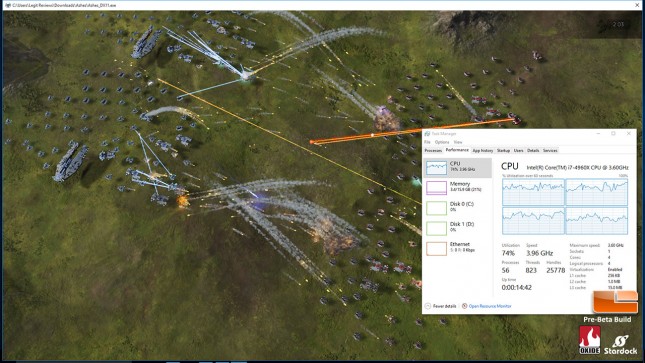
Task: Click the large upper-left battleship unit
Action: pyautogui.click(x=146, y=42)
